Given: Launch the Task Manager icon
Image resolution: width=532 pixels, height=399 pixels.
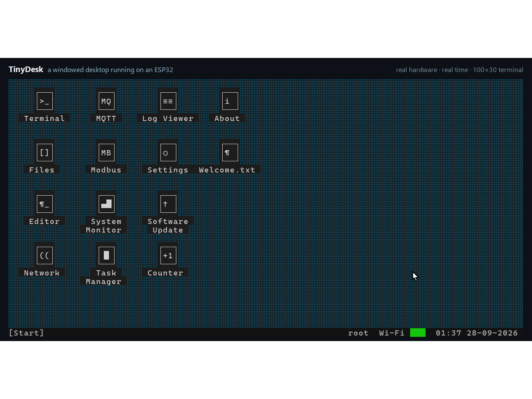Looking at the screenshot, I should [x=106, y=256].
